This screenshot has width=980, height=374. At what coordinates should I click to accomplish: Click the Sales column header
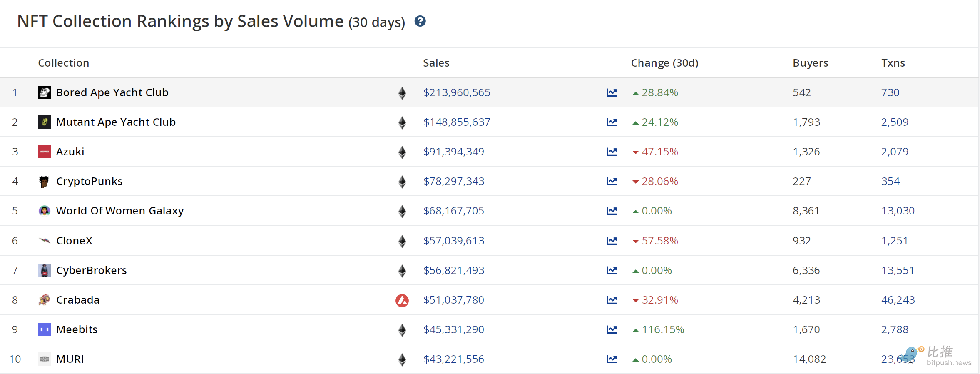pyautogui.click(x=436, y=63)
